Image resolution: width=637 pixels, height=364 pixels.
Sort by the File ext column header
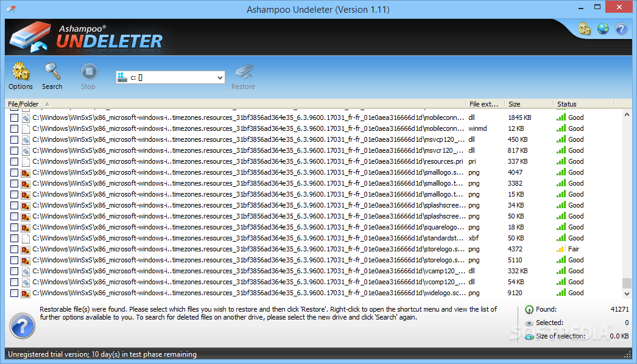tap(485, 104)
